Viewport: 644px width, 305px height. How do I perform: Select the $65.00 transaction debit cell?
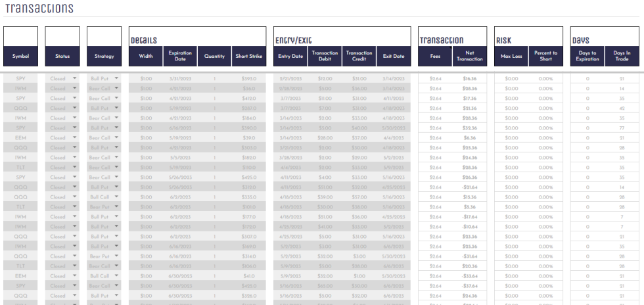pyautogui.click(x=325, y=286)
